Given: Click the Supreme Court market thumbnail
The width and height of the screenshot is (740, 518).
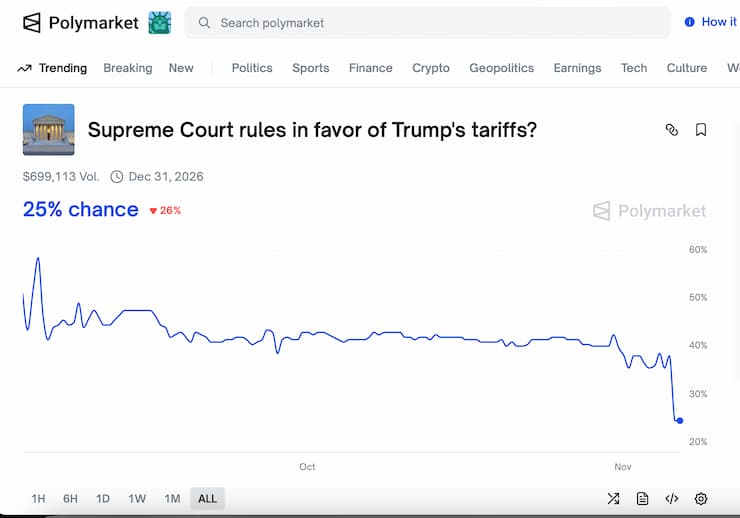Looking at the screenshot, I should click(48, 130).
